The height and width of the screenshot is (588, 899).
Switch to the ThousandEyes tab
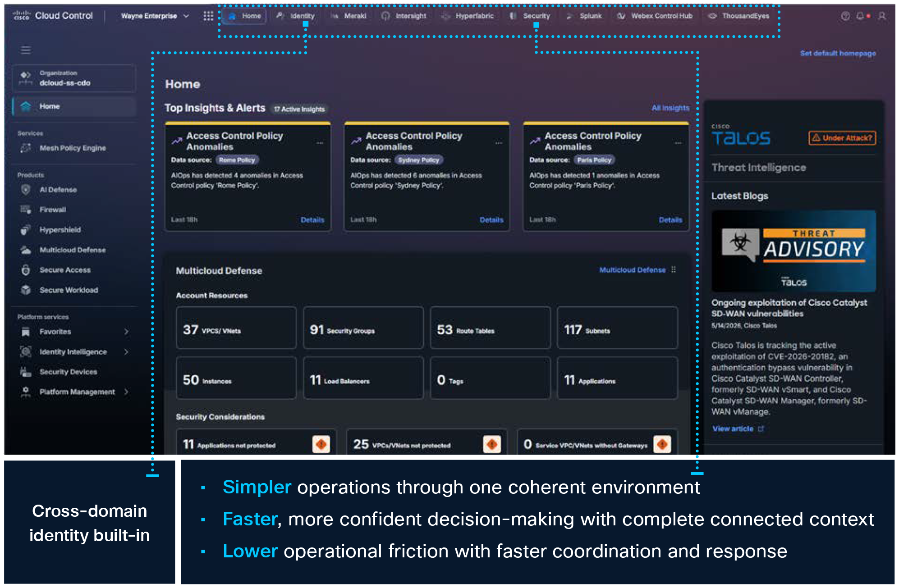[x=738, y=16]
